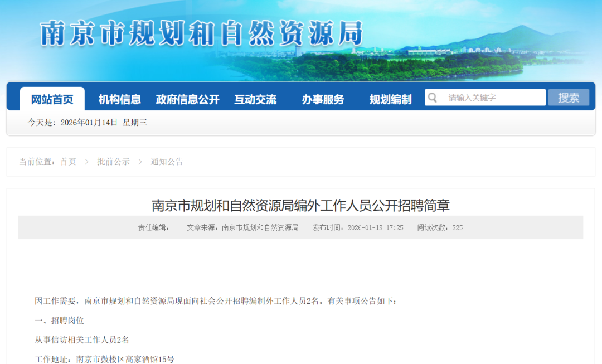The width and height of the screenshot is (602, 364).
Task: Click the 文章来源 source text
Action: point(242,227)
